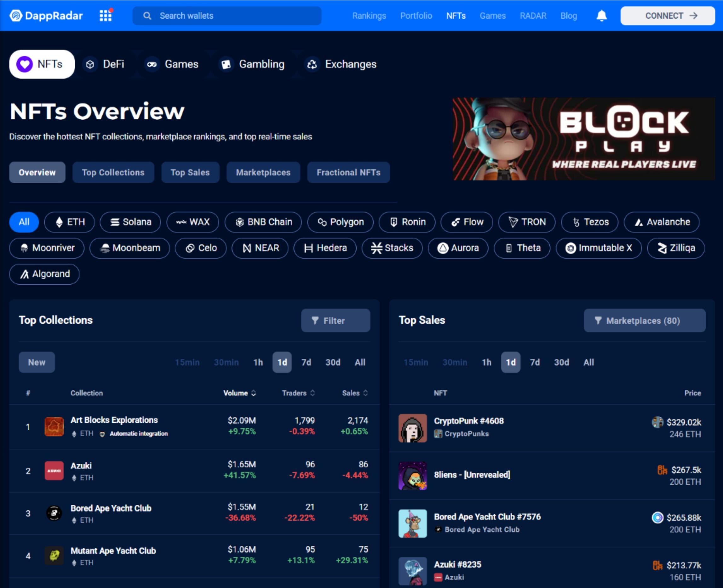Click the Mutant Ape Yacht Club icon
Screen dimensions: 723x588
point(54,556)
